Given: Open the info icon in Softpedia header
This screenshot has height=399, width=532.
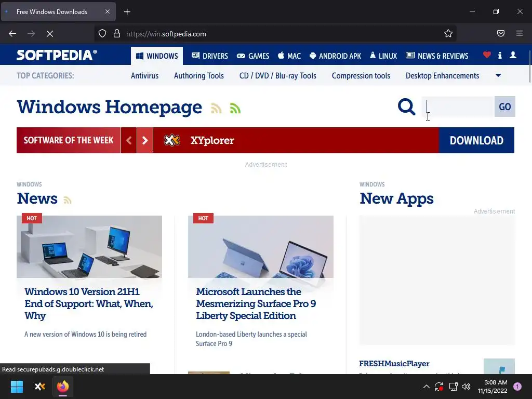Looking at the screenshot, I should click(x=500, y=55).
